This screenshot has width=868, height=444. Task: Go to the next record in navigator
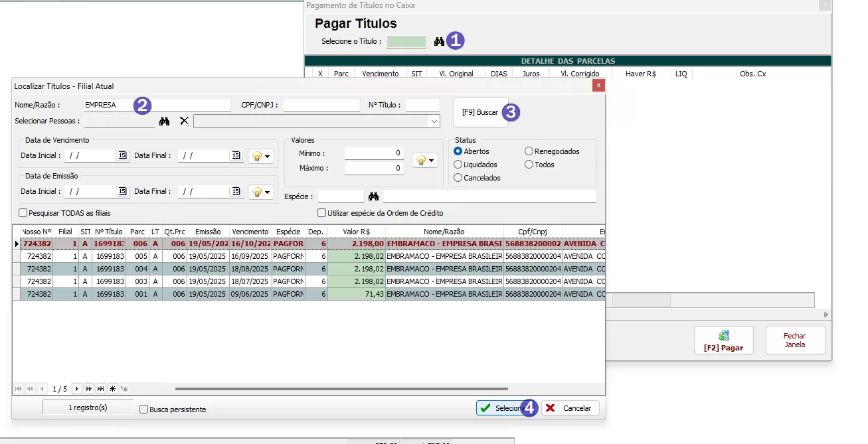click(77, 389)
